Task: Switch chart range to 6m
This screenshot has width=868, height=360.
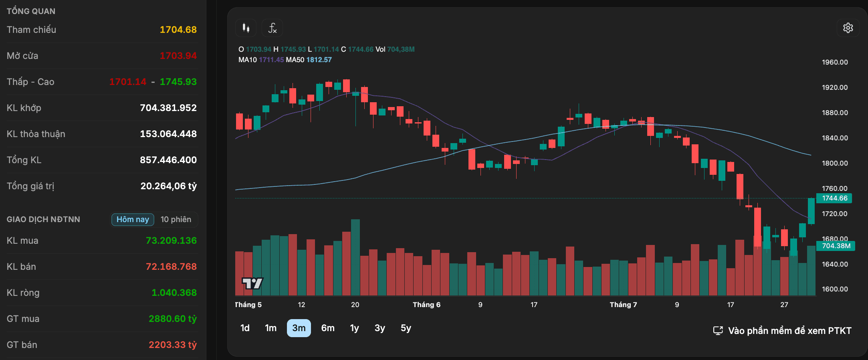Action: point(328,328)
